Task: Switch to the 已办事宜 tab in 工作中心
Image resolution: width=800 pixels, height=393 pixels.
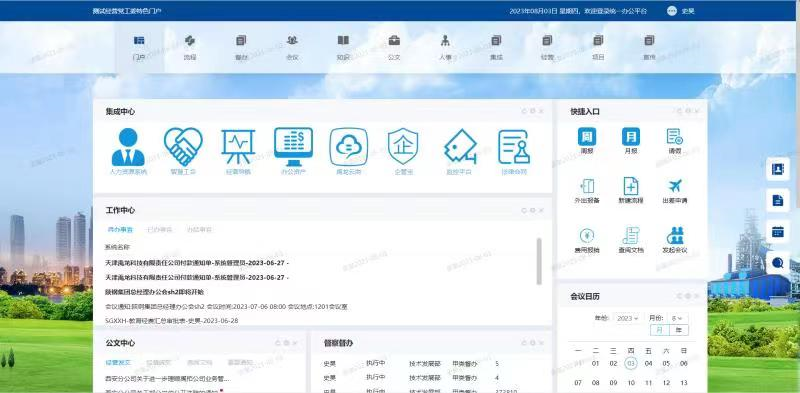Action: pos(159,230)
